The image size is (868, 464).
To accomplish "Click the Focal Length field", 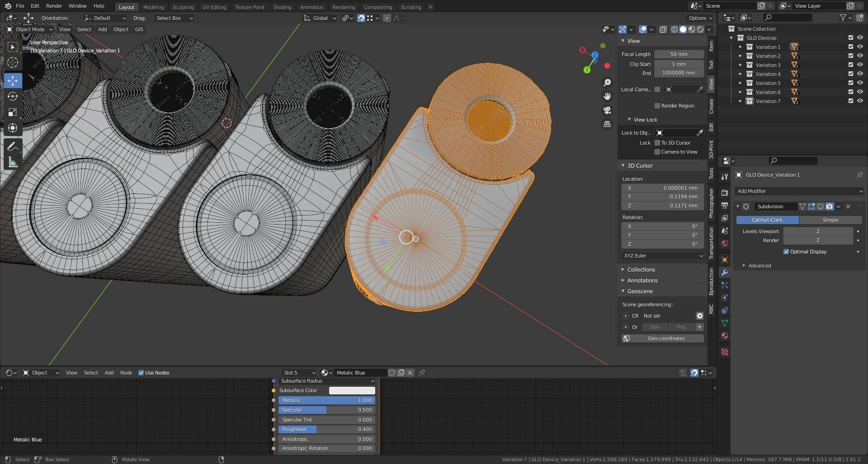I will tap(679, 54).
